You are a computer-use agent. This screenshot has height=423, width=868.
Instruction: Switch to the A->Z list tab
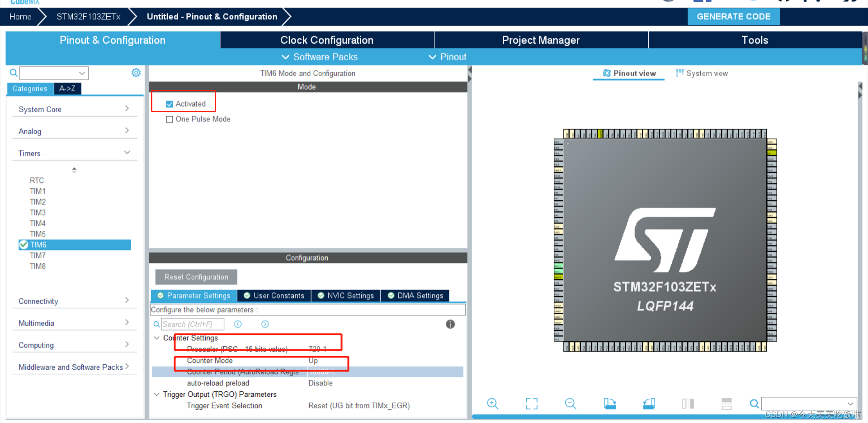coord(67,89)
